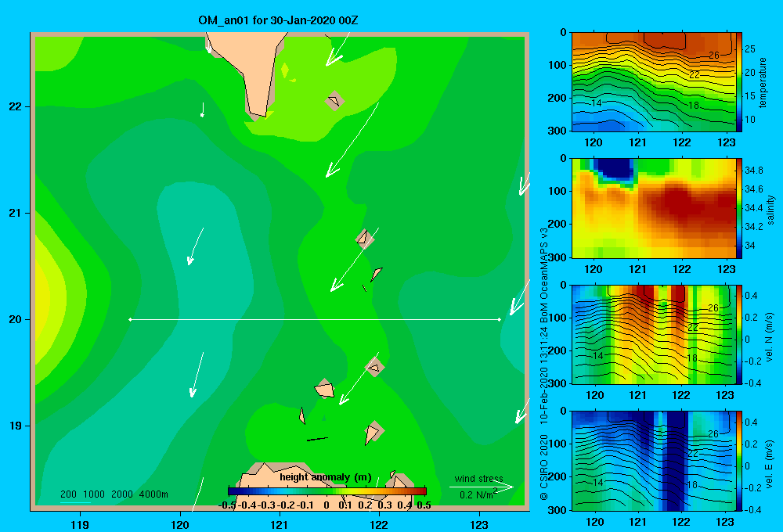This screenshot has width=783, height=532.
Task: Click the temperature vertical color bar
Action: [739, 82]
